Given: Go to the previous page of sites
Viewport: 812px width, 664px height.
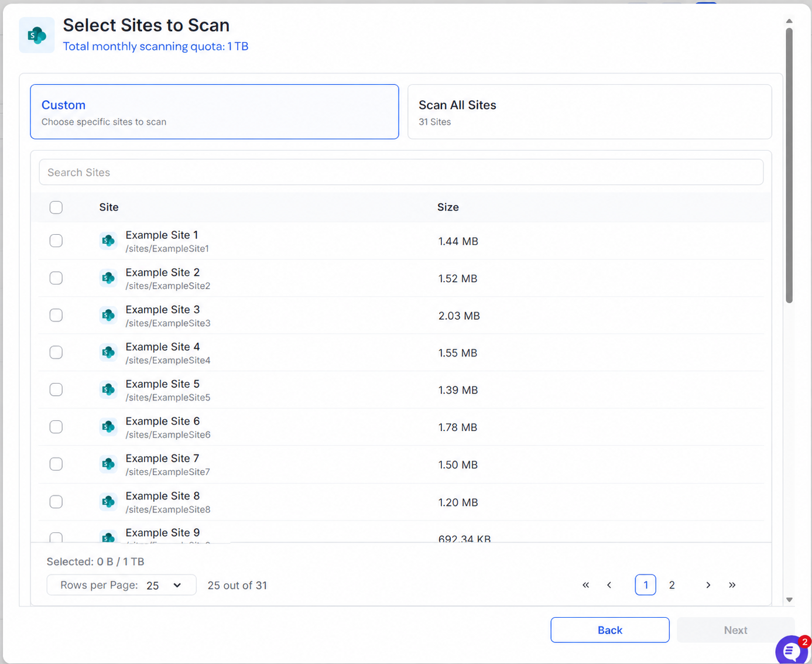Looking at the screenshot, I should pos(609,585).
